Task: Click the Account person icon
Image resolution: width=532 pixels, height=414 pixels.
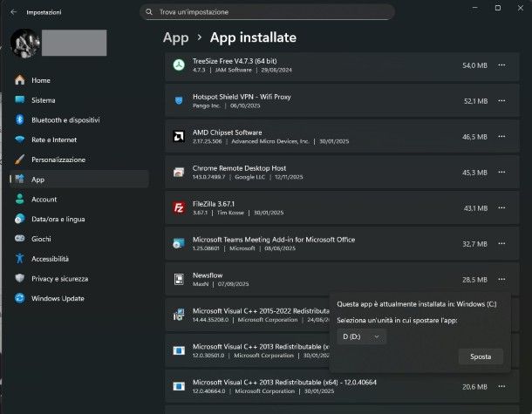Action: coord(20,199)
